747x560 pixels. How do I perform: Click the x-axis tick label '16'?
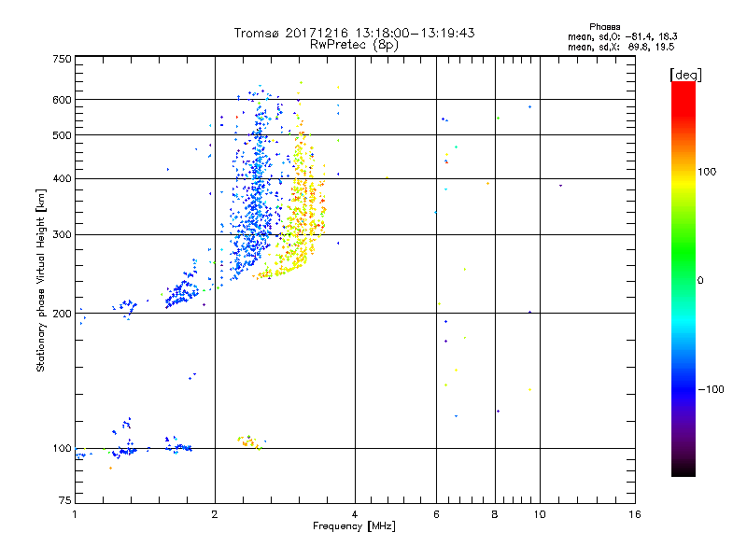tap(635, 514)
